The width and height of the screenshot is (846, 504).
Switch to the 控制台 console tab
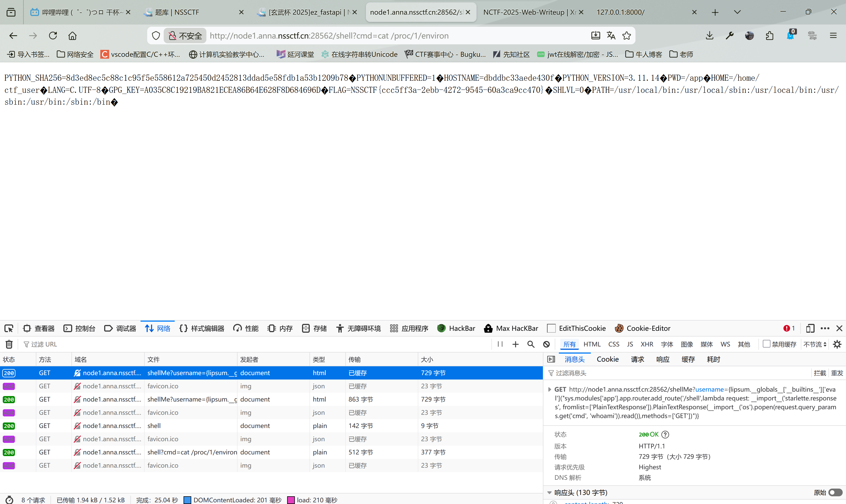tap(80, 328)
